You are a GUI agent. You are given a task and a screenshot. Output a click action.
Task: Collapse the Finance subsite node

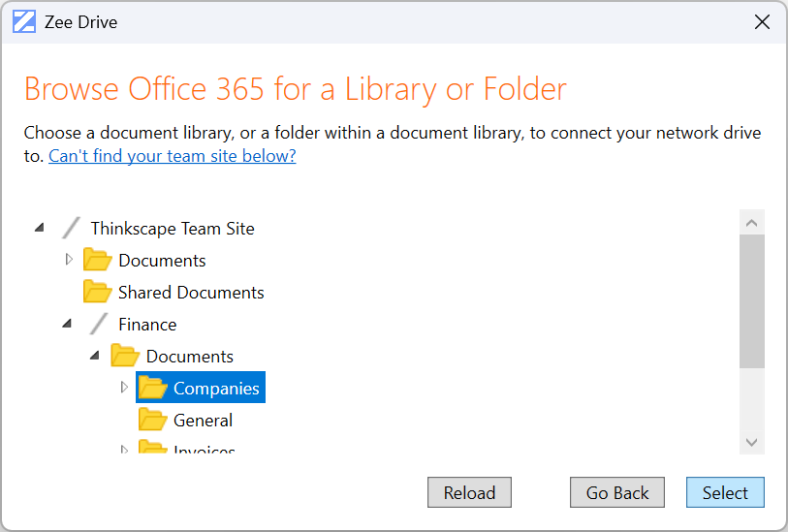coord(67,325)
